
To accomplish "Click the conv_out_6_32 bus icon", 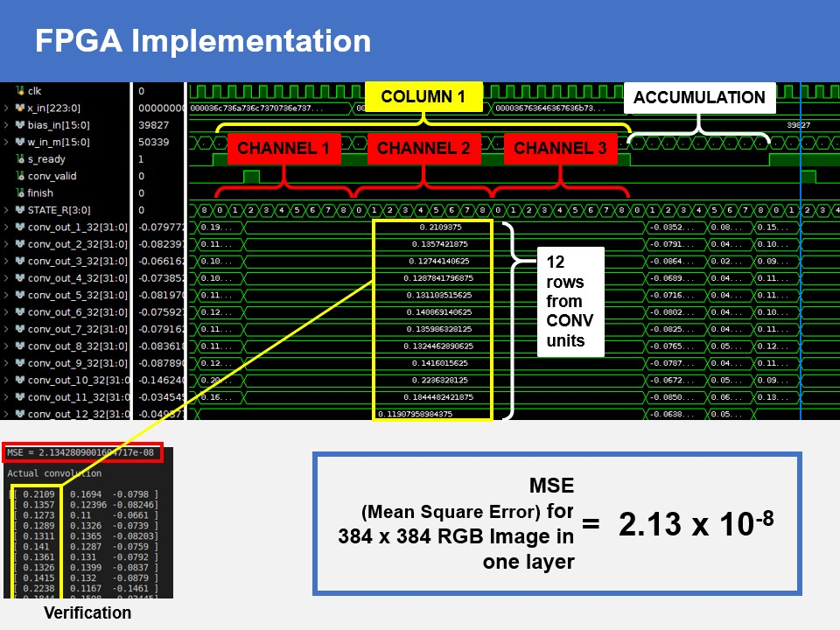I will [20, 312].
